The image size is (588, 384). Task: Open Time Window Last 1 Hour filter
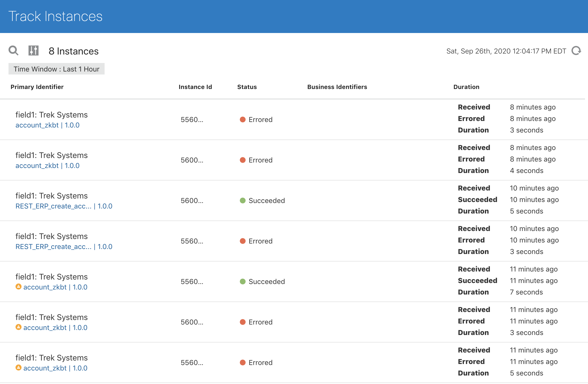(x=56, y=69)
